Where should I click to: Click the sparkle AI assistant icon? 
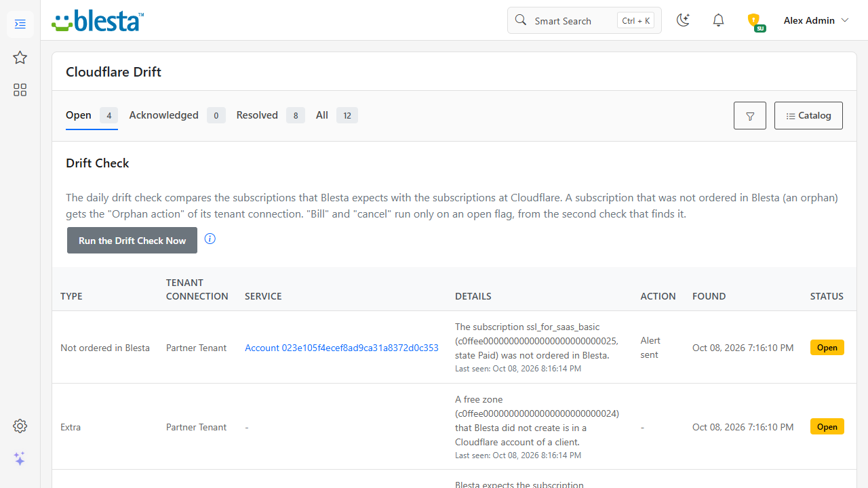[20, 459]
